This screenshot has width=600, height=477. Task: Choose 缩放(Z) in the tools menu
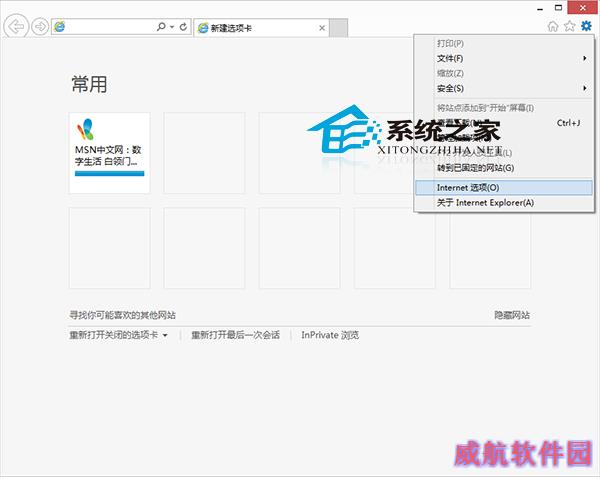click(504, 73)
